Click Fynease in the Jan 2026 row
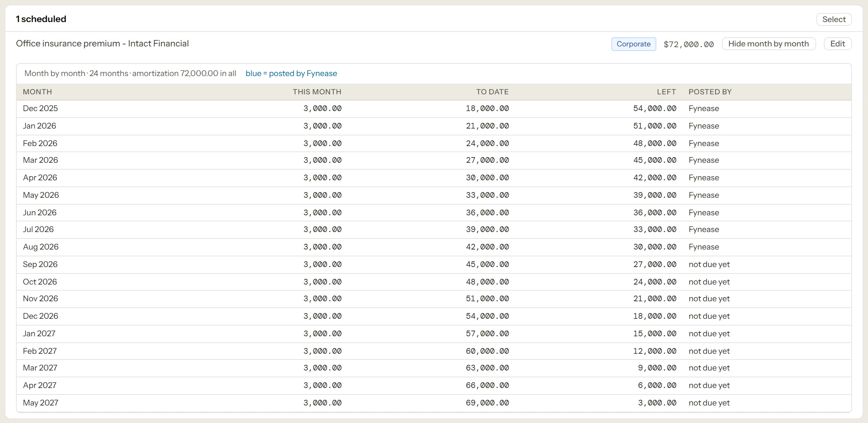Screen dimensions: 868x423 (704, 126)
